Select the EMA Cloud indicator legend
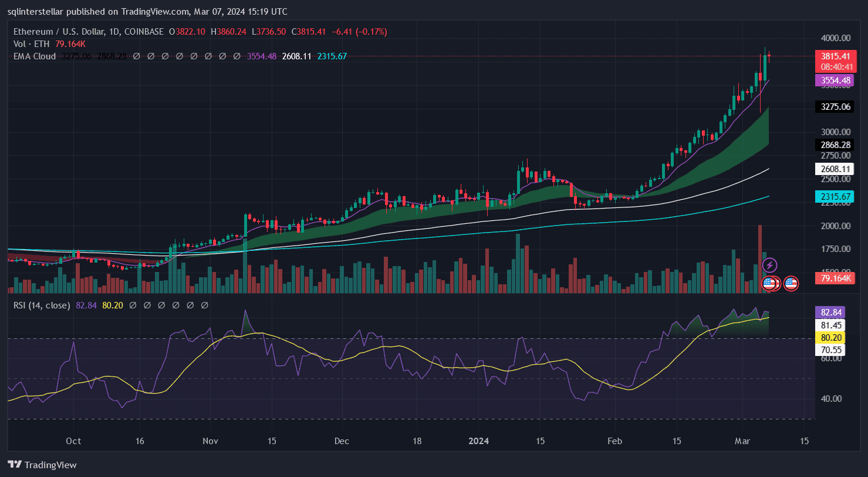The height and width of the screenshot is (477, 868). [x=35, y=56]
